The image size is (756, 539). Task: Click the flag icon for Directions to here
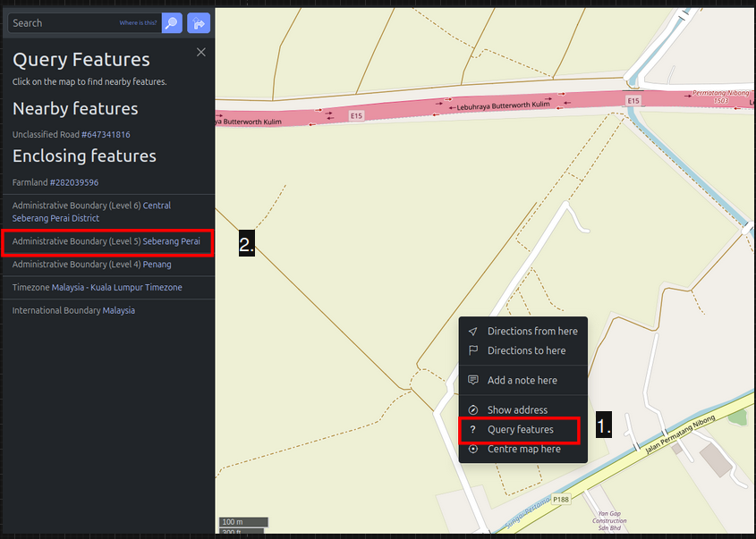[472, 350]
